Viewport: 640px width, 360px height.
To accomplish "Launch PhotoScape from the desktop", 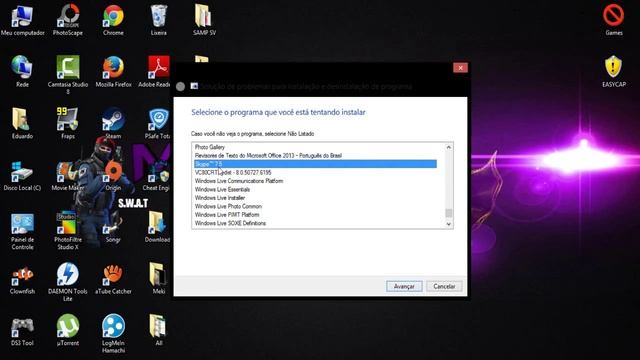I will click(68, 20).
